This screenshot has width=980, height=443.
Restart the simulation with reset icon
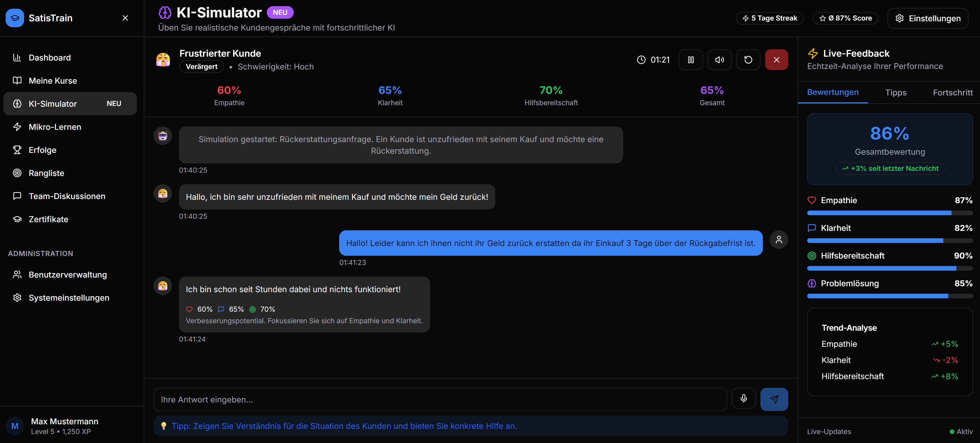tap(748, 60)
